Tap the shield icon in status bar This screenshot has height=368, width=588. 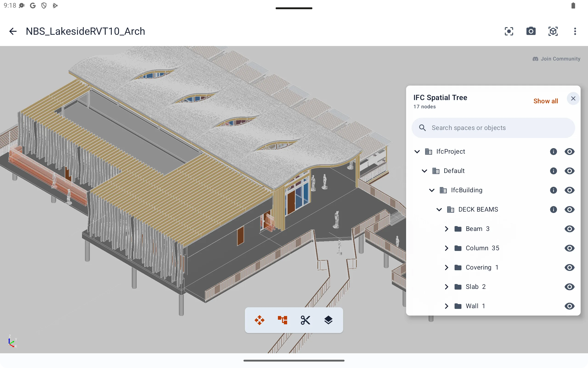tap(44, 6)
